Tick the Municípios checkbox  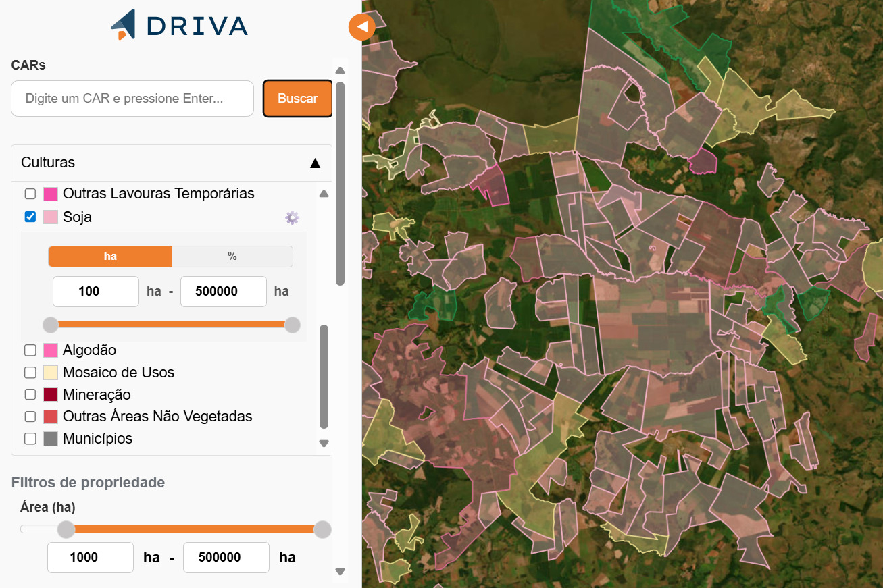click(30, 439)
